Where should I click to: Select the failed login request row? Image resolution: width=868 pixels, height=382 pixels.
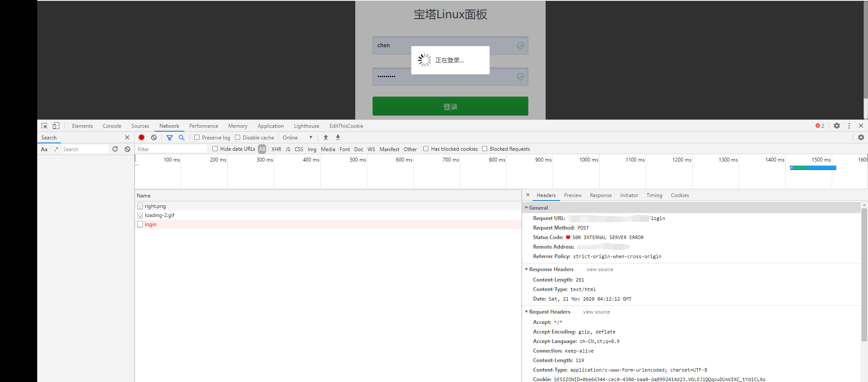tap(328, 224)
